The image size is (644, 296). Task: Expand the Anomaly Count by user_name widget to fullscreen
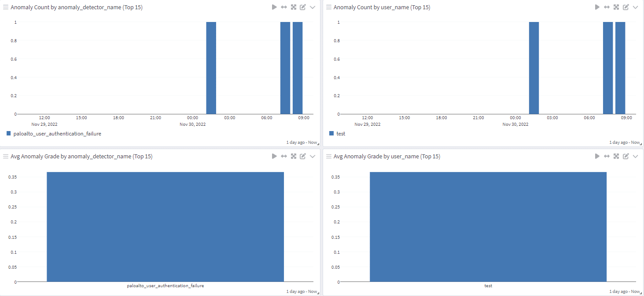click(x=616, y=7)
